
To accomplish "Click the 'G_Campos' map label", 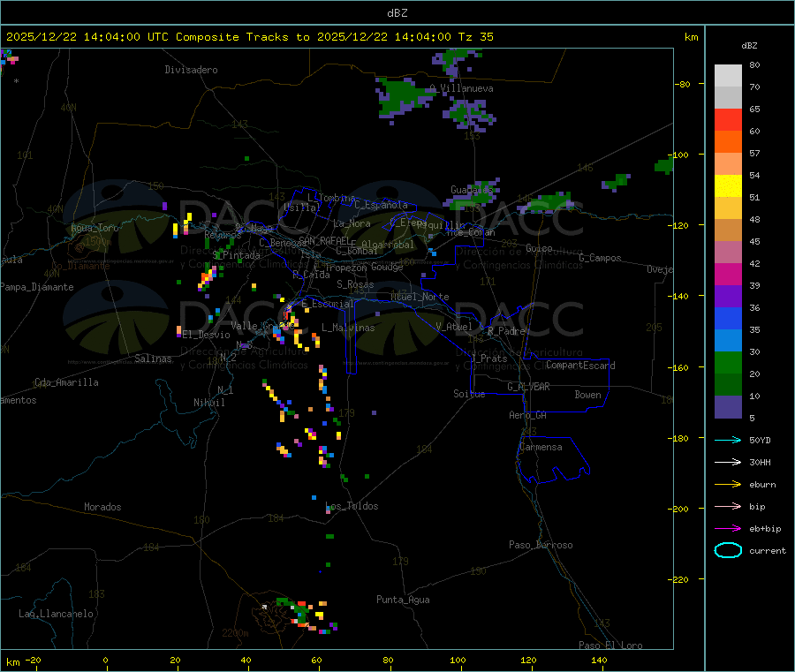I will coord(600,258).
